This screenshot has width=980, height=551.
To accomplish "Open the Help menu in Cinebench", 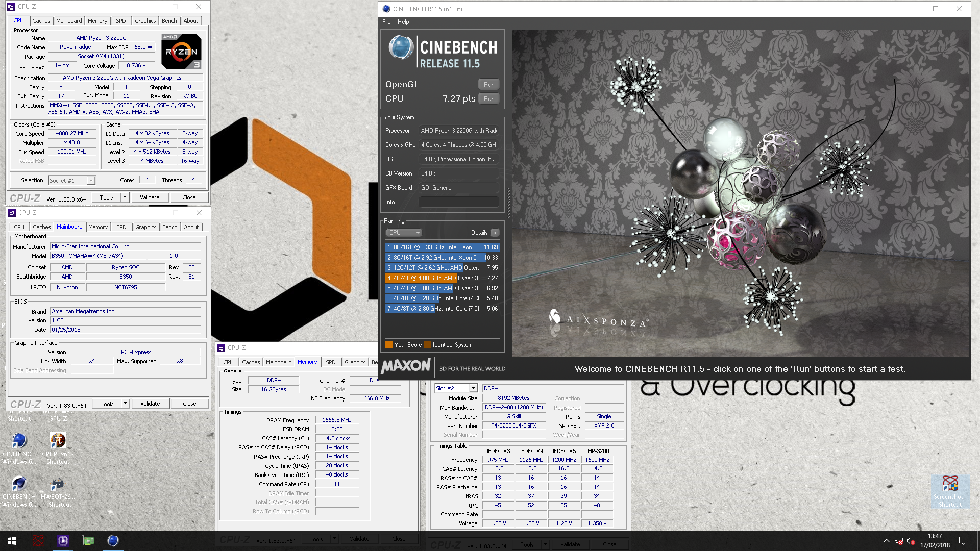I will tap(403, 22).
